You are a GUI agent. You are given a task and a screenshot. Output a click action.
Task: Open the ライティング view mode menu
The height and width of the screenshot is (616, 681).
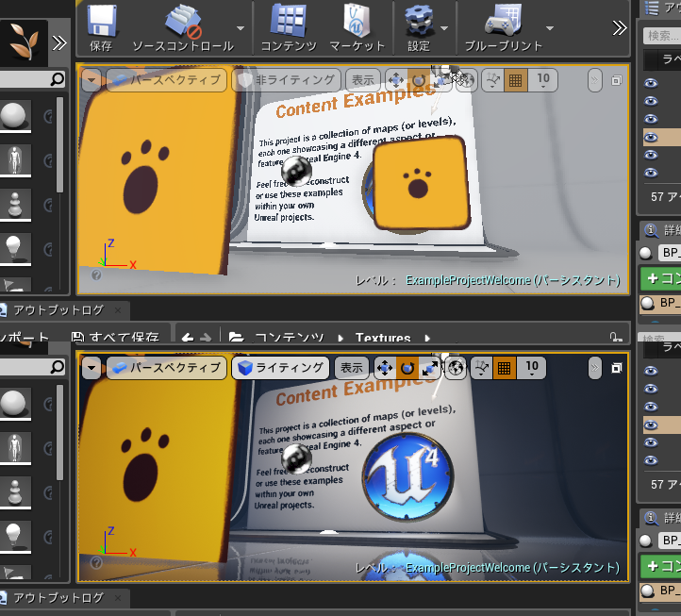[x=280, y=368]
